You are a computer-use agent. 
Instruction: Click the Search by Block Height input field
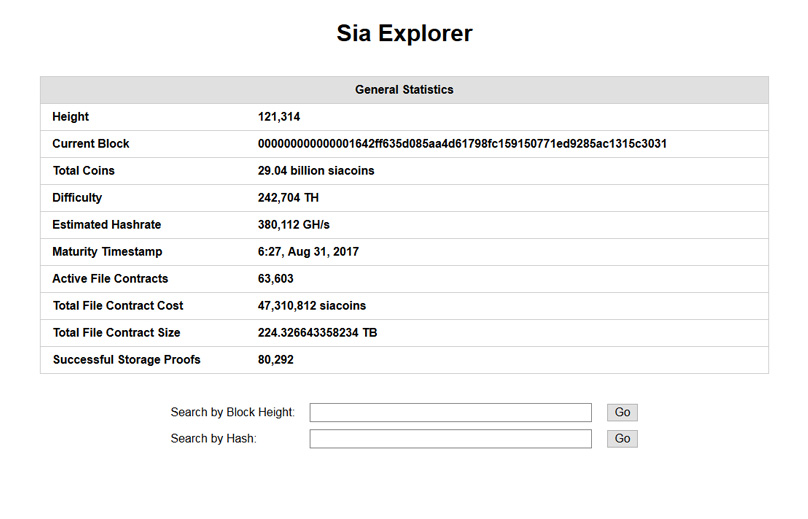450,412
